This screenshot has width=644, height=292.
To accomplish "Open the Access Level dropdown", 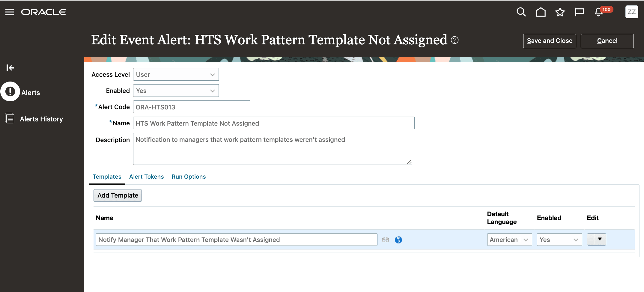I will coord(212,74).
